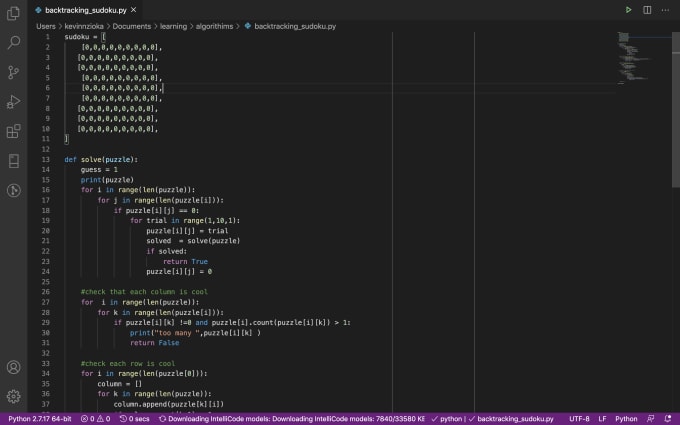Open the notifications bell in the status bar
The width and height of the screenshot is (680, 425).
[x=668, y=418]
